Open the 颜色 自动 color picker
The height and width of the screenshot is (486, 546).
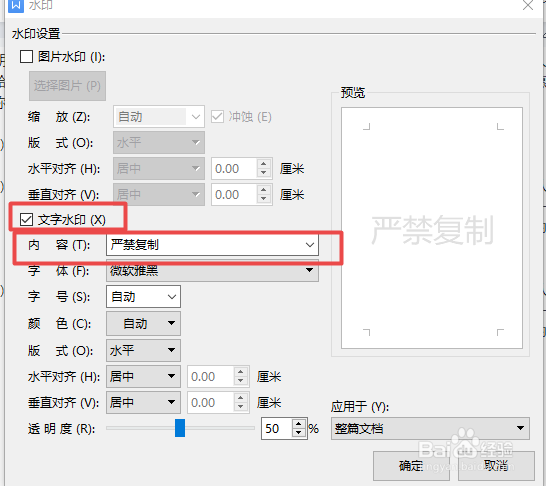tap(143, 323)
